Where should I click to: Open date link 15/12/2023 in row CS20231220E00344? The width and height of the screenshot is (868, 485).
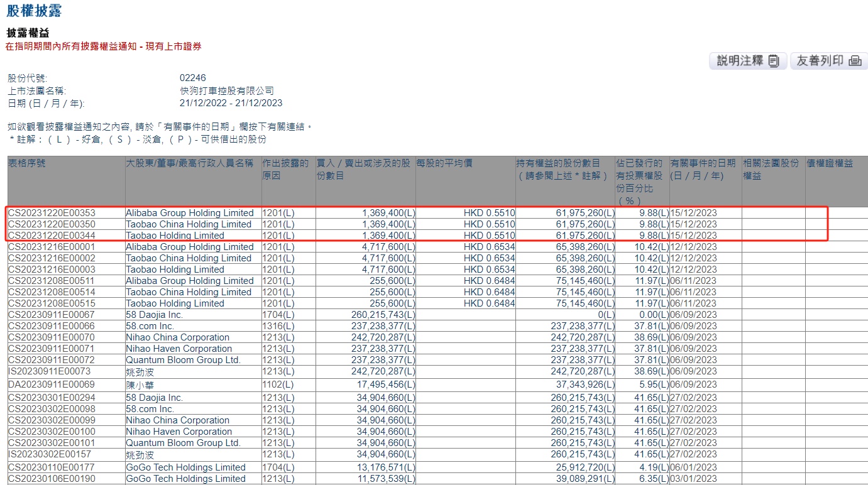point(693,236)
